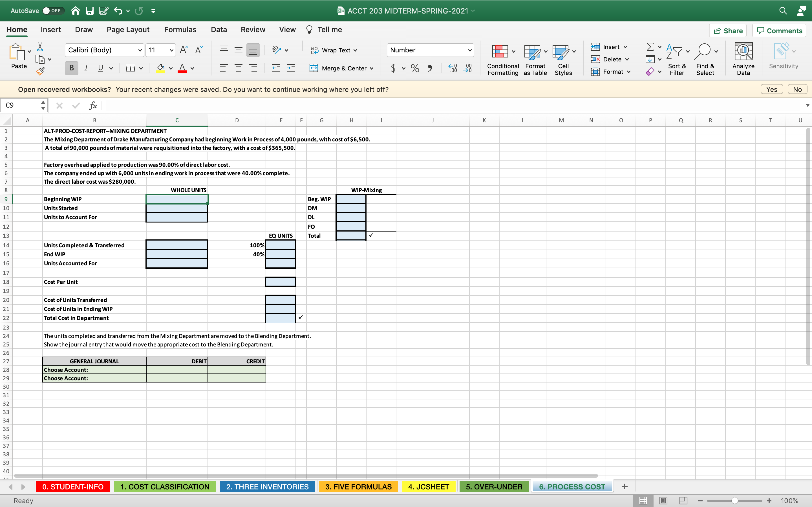Apply italic formatting

86,68
